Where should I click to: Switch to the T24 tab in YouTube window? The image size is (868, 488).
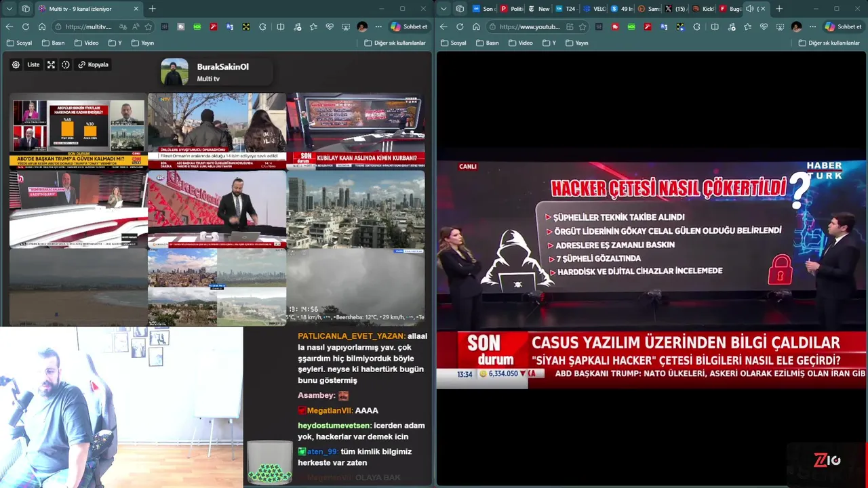(x=566, y=9)
